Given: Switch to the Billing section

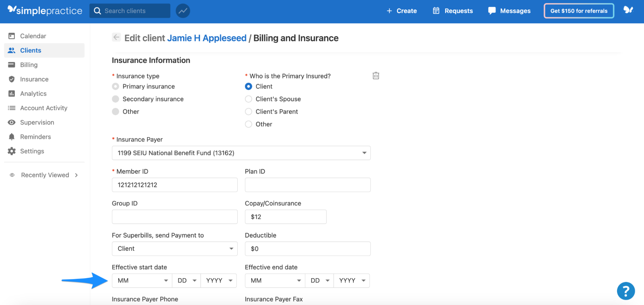Looking at the screenshot, I should tap(29, 64).
